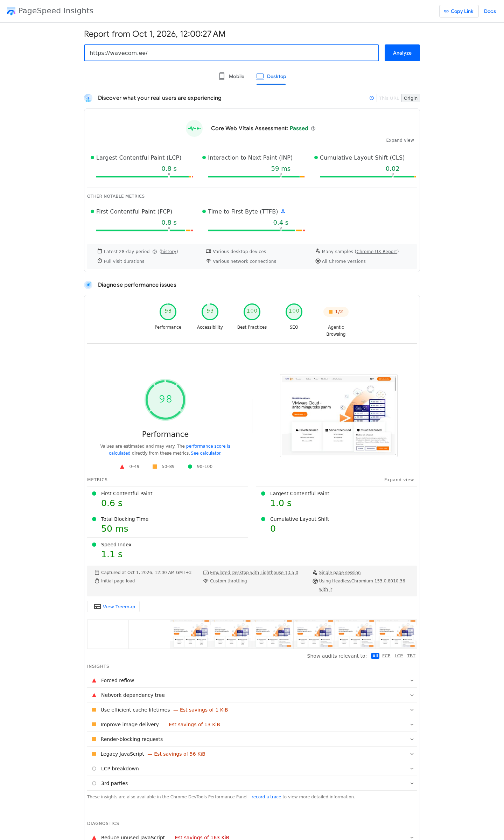
Task: Click the SEO 100 score gauge
Action: [x=294, y=311]
